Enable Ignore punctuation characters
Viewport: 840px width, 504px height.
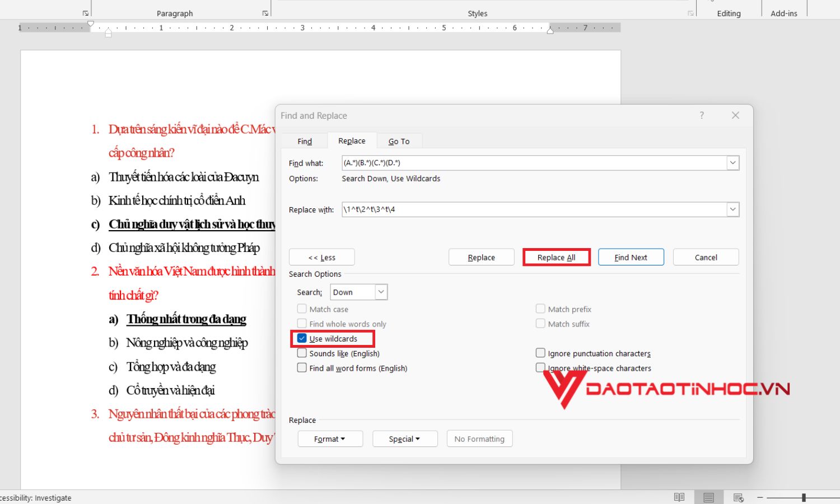tap(540, 353)
